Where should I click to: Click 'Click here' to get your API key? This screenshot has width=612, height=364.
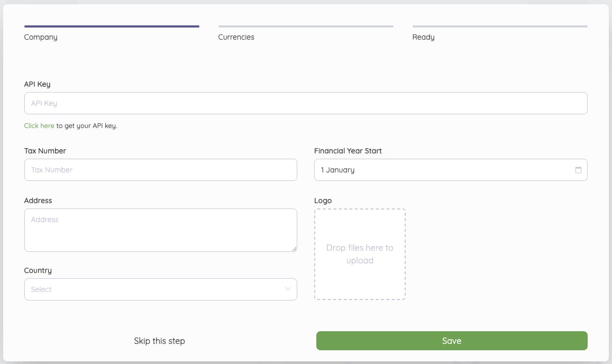pyautogui.click(x=39, y=125)
